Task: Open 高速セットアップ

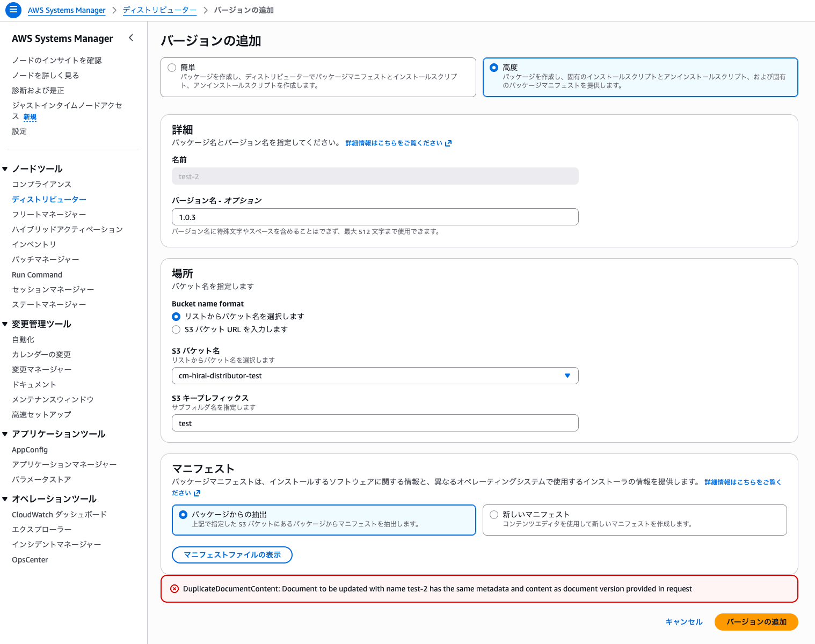Action: pos(41,415)
